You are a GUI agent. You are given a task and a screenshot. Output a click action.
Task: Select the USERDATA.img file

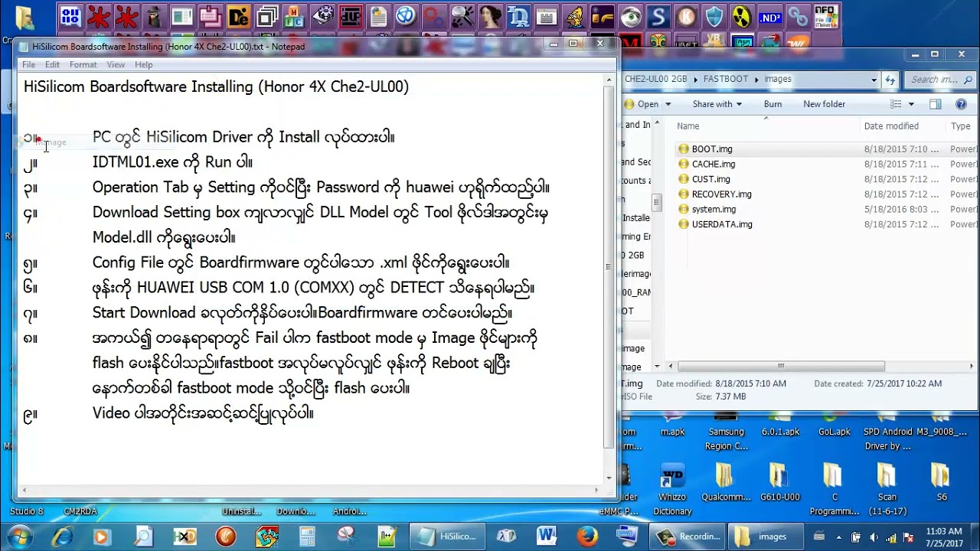click(721, 224)
